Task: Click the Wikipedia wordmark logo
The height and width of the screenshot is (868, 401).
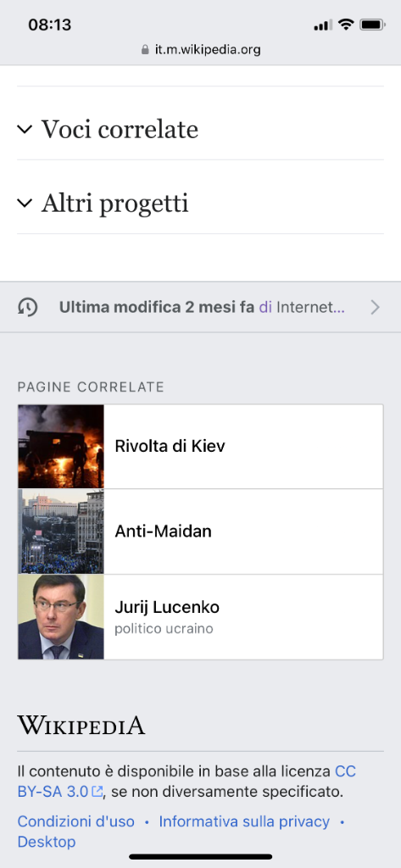Action: point(81,725)
